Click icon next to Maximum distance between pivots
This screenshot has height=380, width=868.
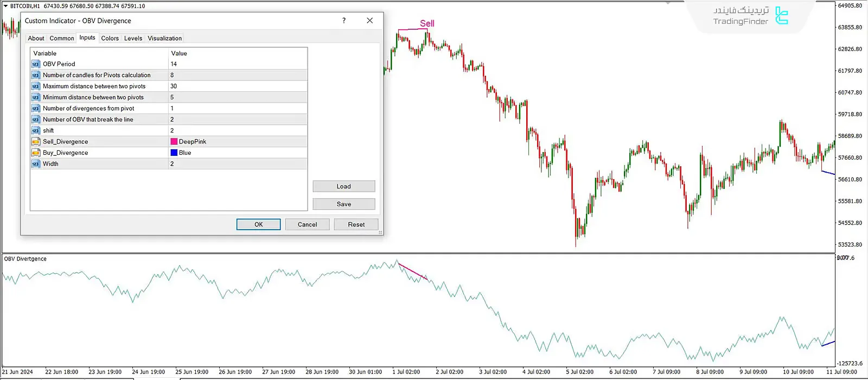click(x=36, y=86)
